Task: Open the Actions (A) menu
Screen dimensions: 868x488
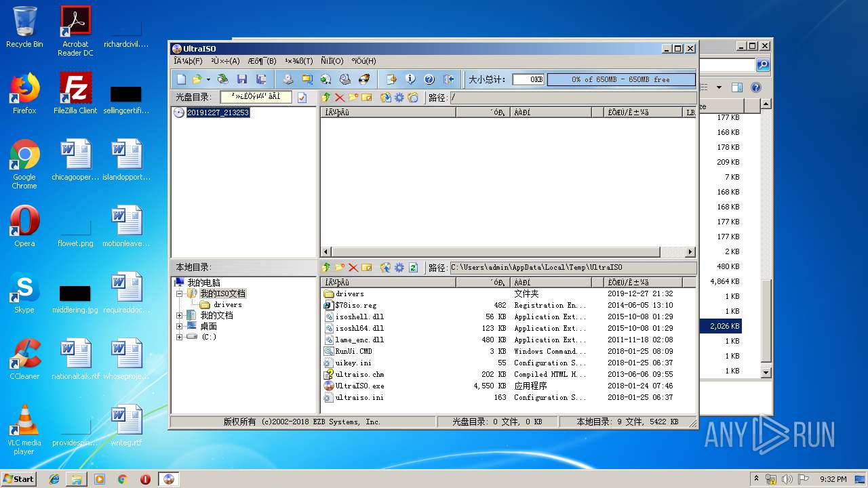Action: tap(225, 61)
